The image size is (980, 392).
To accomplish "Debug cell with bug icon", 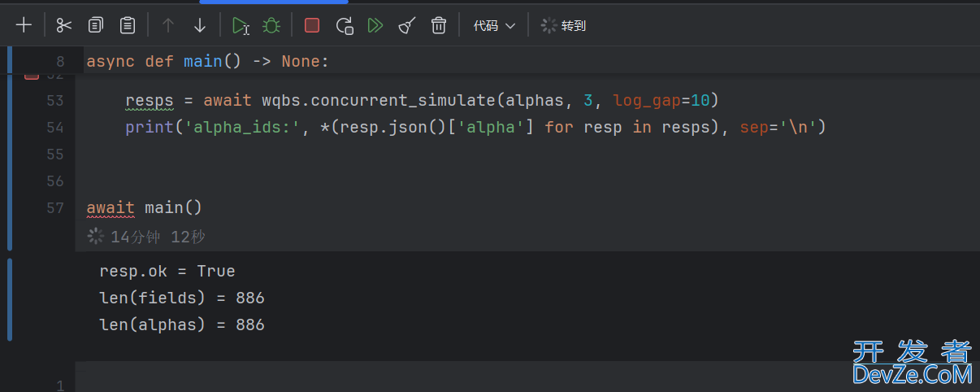I will click(271, 25).
